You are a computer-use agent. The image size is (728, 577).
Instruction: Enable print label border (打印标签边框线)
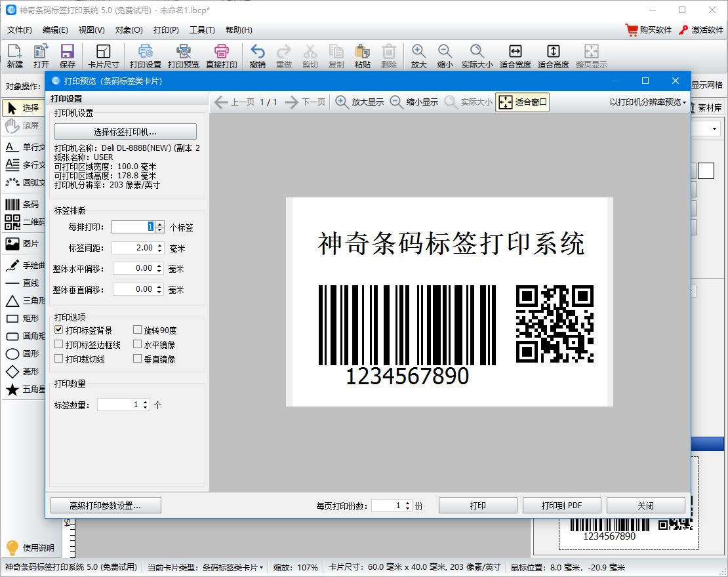pyautogui.click(x=58, y=344)
